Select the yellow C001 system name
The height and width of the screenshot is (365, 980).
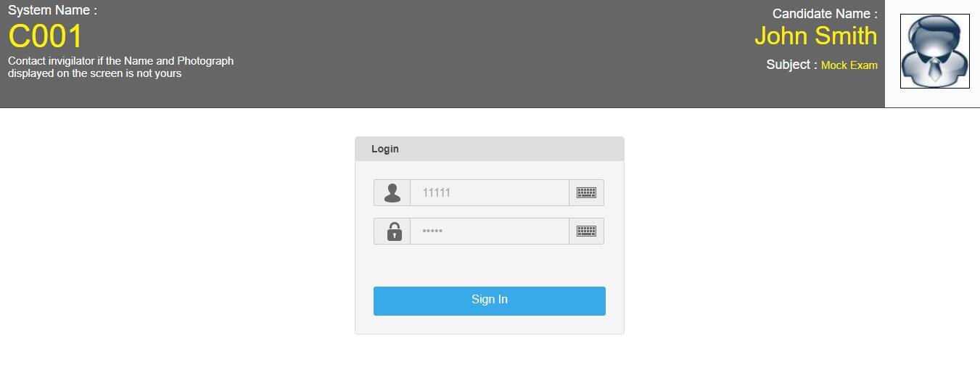coord(46,36)
